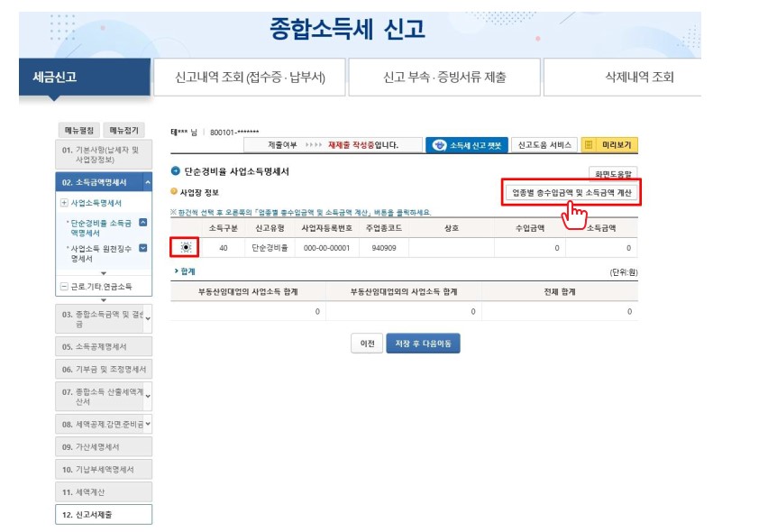The height and width of the screenshot is (532, 759).
Task: Click business registration number 000-00-00001
Action: pyautogui.click(x=326, y=248)
